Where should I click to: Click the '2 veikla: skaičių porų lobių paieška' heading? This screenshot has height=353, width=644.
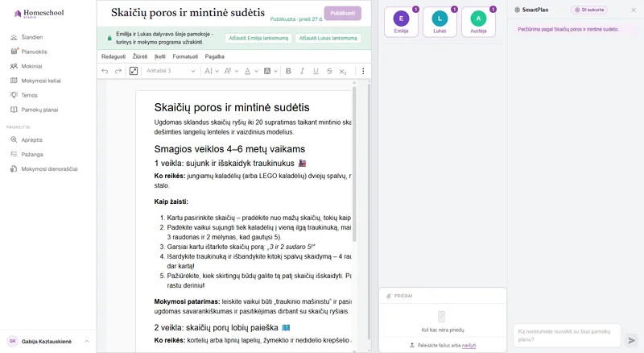222,328
